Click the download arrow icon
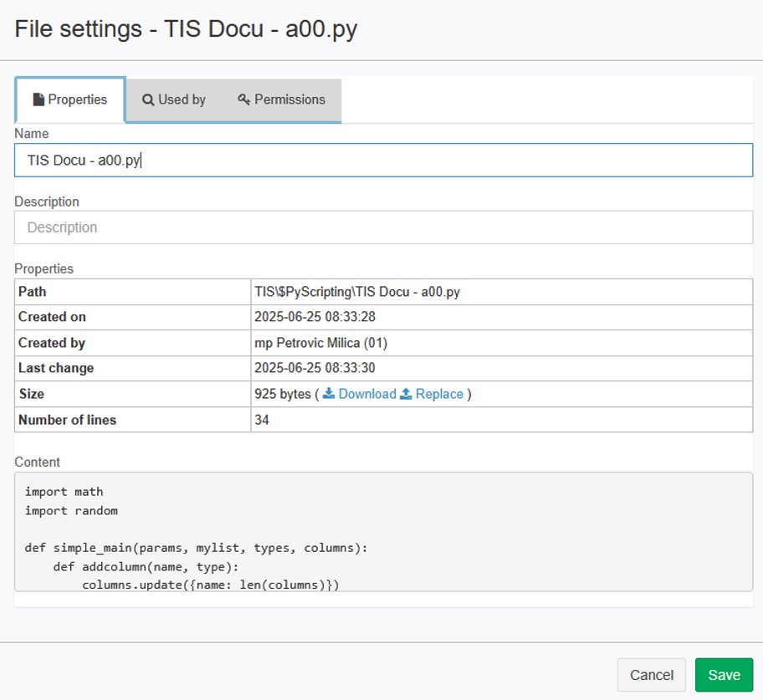 [x=329, y=394]
